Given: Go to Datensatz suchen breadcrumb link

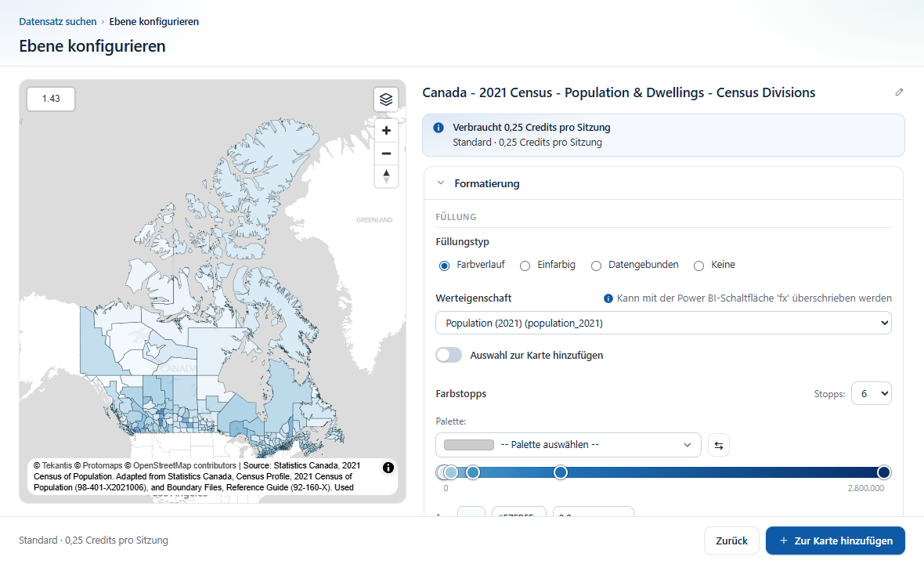Looking at the screenshot, I should pyautogui.click(x=58, y=22).
